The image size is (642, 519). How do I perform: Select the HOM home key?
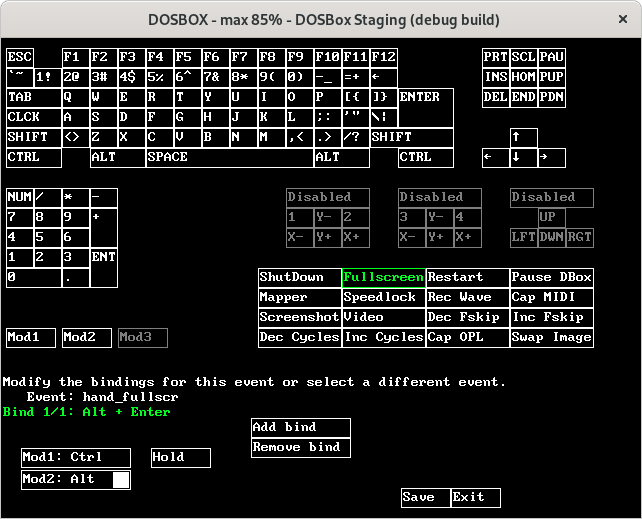pyautogui.click(x=524, y=77)
